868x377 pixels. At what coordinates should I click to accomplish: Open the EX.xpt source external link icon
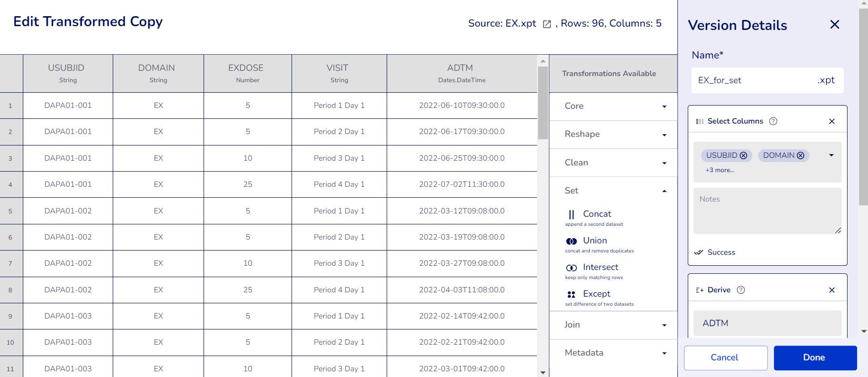coord(547,24)
